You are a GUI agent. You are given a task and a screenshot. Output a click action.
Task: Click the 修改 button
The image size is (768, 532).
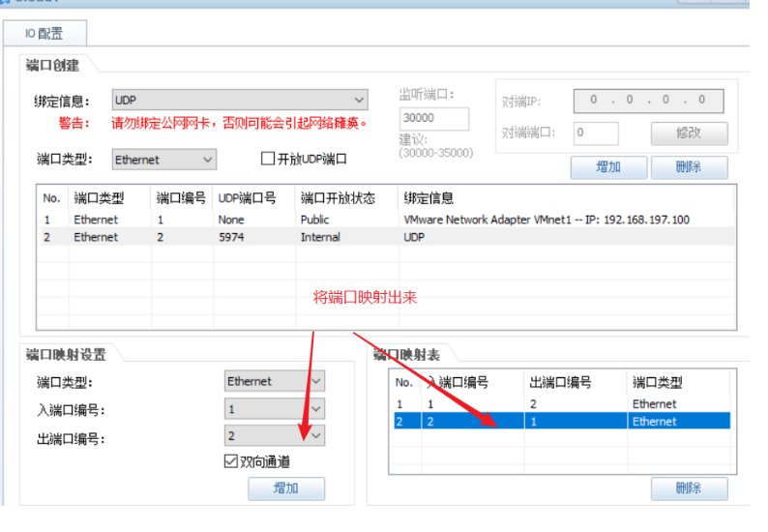coord(689,133)
